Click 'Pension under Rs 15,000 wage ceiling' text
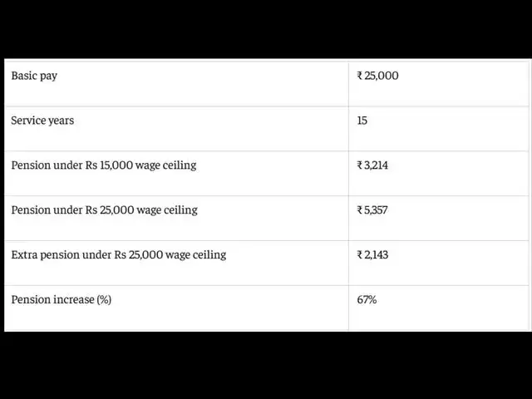Screen dimensions: 532x399 click(x=104, y=165)
